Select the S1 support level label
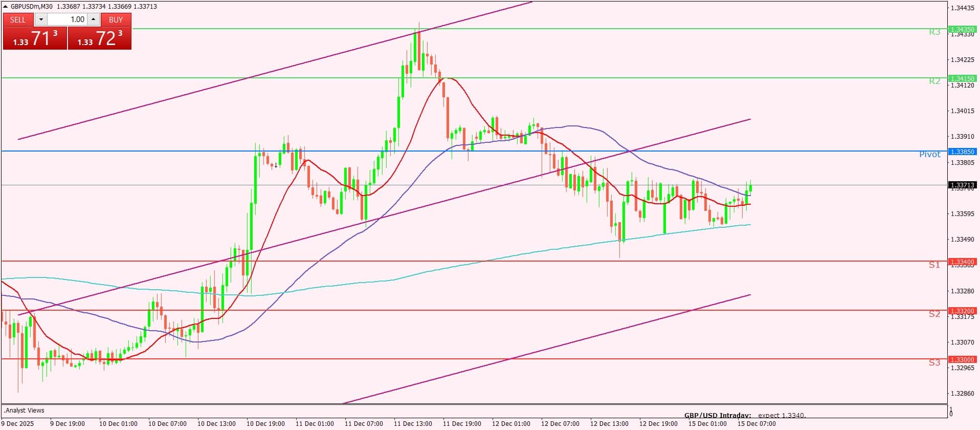 coord(934,265)
